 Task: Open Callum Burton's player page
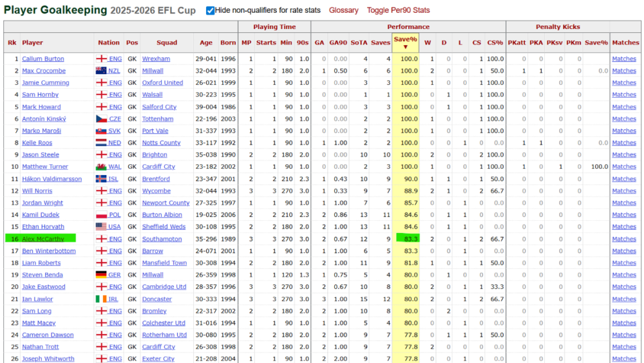[x=43, y=59]
